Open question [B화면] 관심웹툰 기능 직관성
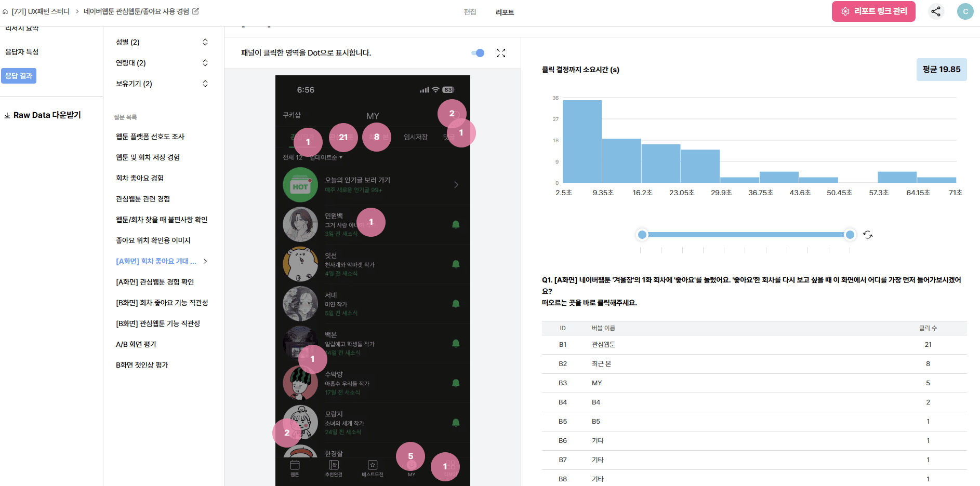The image size is (980, 486). pyautogui.click(x=158, y=323)
